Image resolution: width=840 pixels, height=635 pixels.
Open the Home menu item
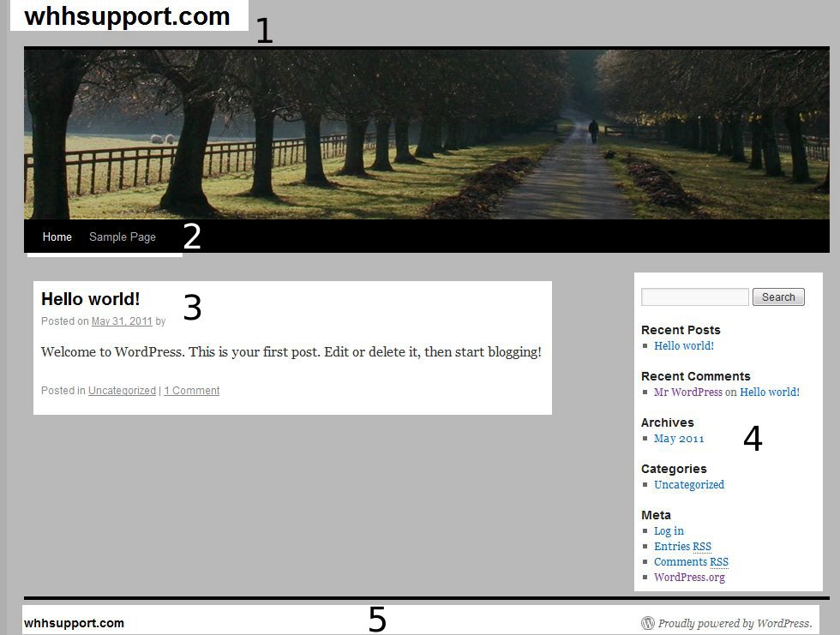point(57,237)
